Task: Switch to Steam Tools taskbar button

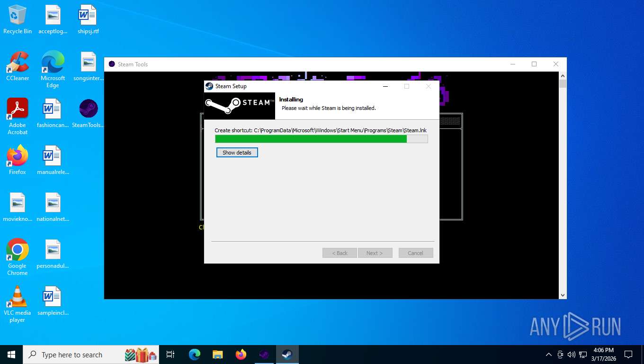Action: 264,355
